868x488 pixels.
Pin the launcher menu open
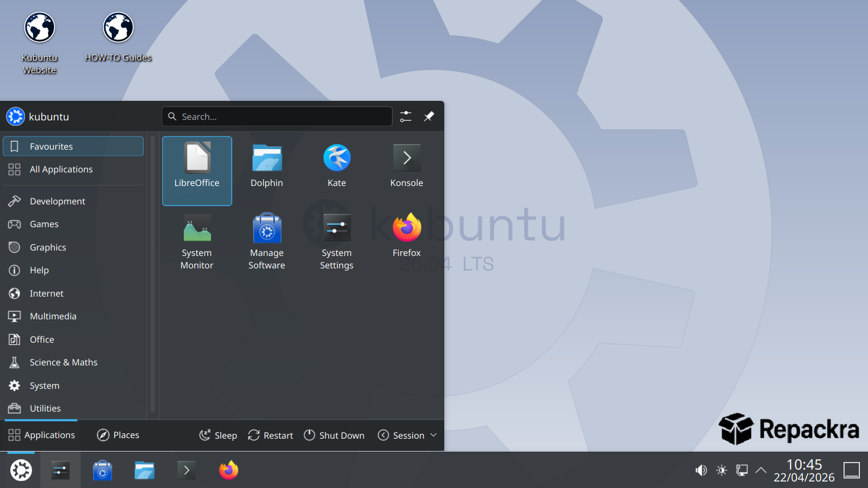429,116
